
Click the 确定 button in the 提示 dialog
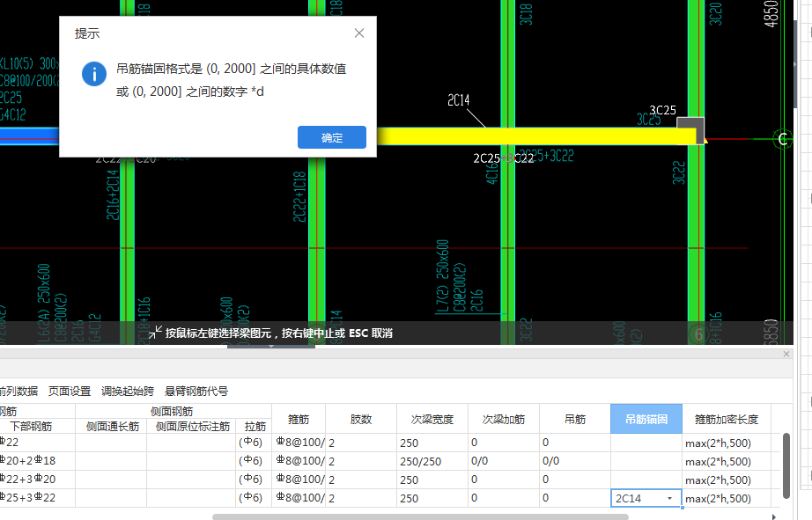(331, 137)
